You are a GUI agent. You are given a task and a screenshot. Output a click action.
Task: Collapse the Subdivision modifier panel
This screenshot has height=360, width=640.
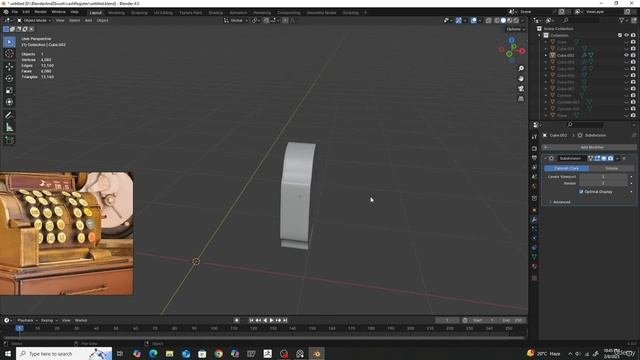(545, 158)
